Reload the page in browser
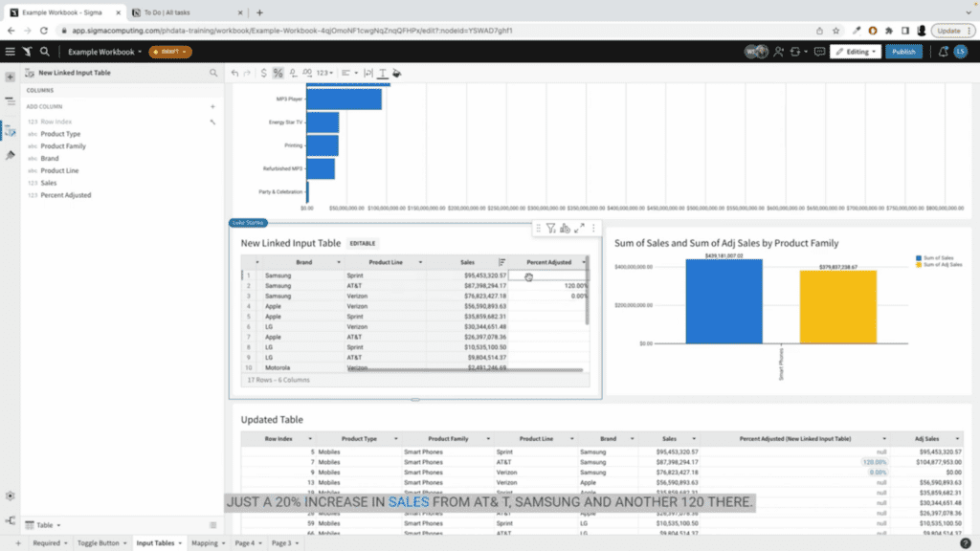The height and width of the screenshot is (551, 980). pyautogui.click(x=44, y=31)
